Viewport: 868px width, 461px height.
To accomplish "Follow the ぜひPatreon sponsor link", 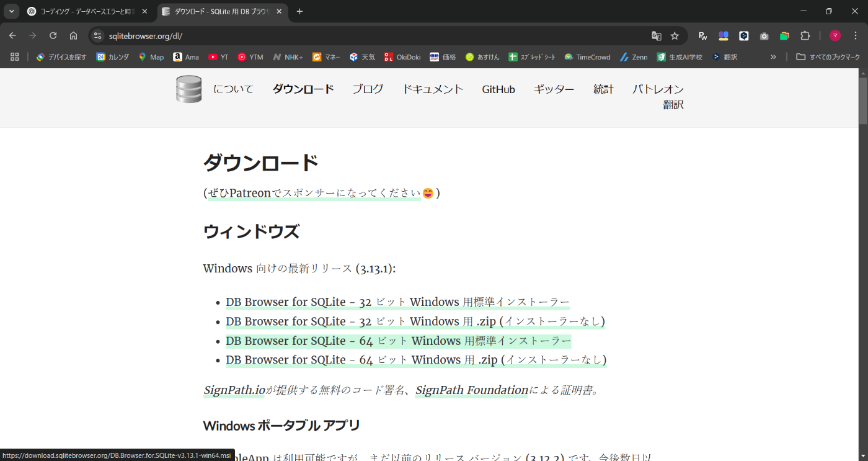I will [314, 193].
